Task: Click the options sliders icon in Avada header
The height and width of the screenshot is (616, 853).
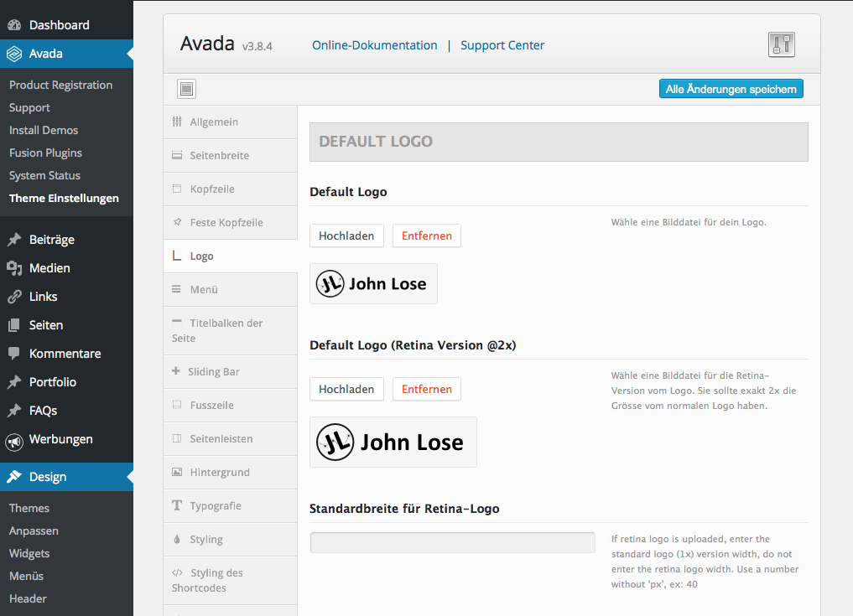Action: (781, 44)
